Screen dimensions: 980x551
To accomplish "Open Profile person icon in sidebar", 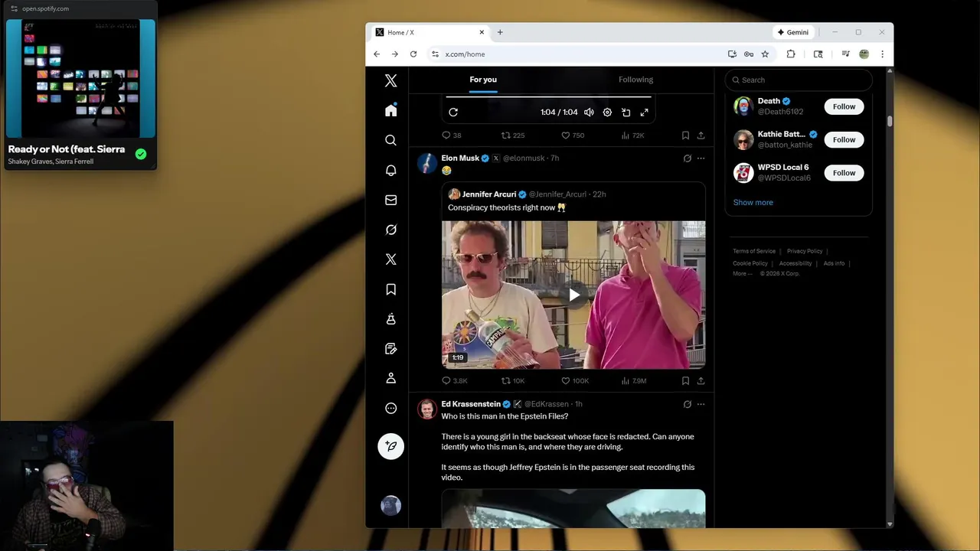I will click(390, 378).
